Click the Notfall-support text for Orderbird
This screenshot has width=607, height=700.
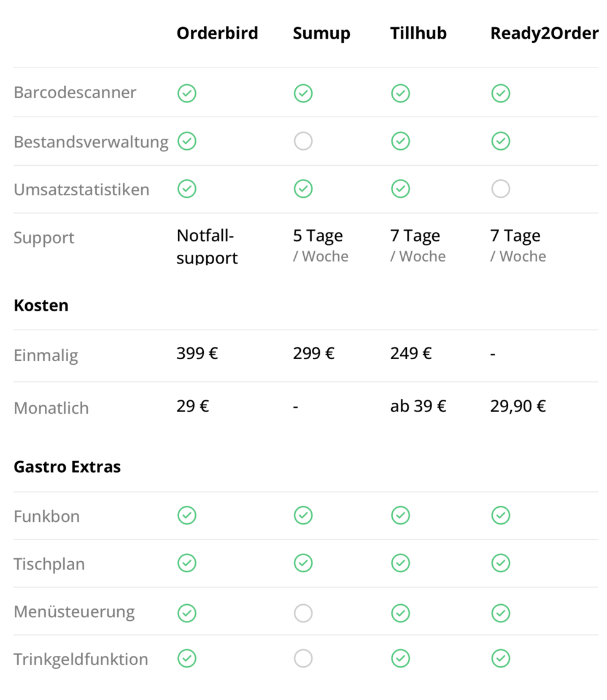point(207,246)
